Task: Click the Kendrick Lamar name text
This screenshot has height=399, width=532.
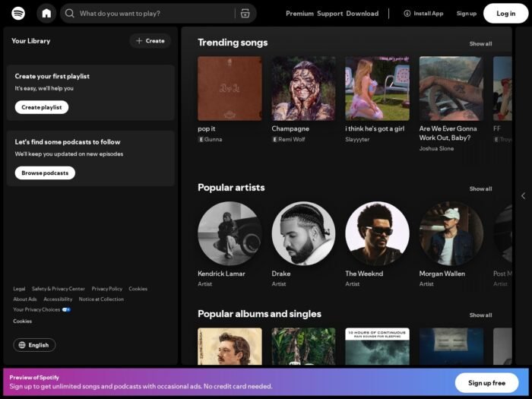Action: pyautogui.click(x=221, y=274)
